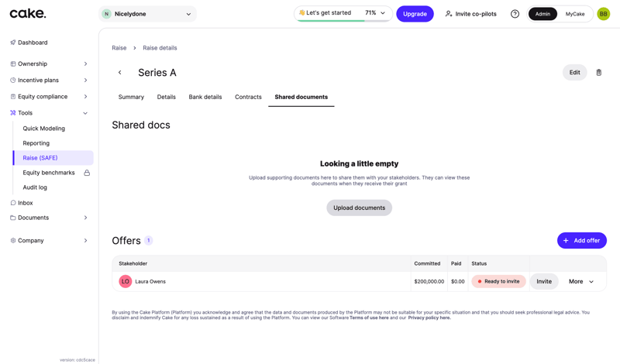Delete raise using the trash icon
620x364 pixels.
coord(598,73)
